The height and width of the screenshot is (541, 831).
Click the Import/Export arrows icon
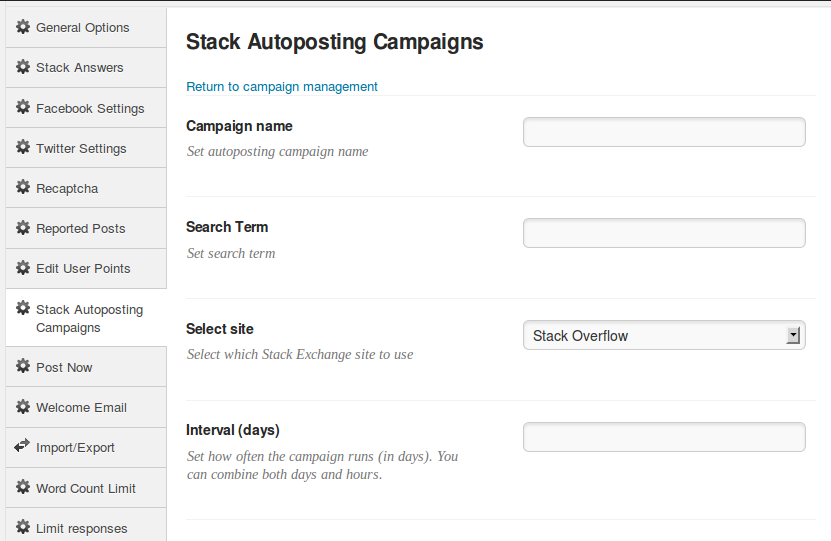(x=22, y=446)
